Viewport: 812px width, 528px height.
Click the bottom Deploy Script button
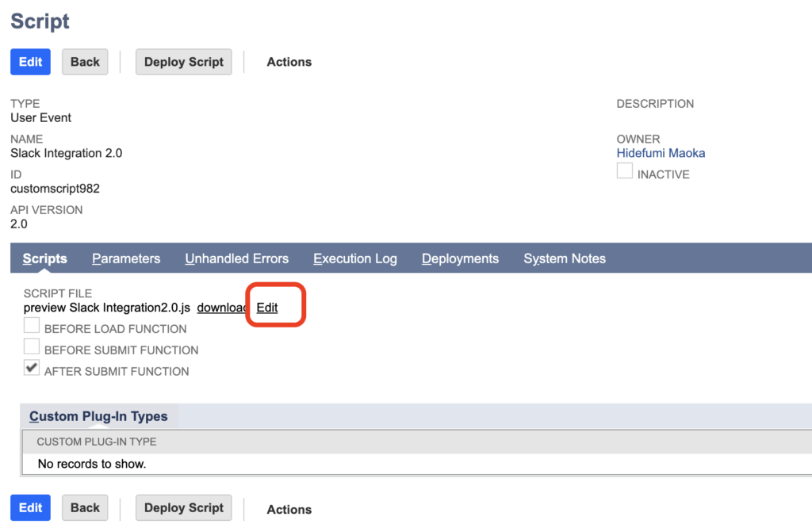(x=184, y=508)
